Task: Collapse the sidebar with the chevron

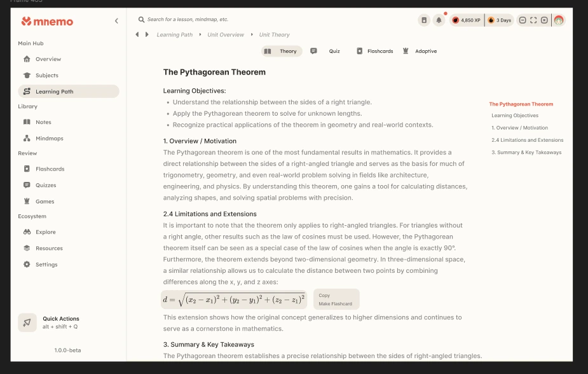Action: click(x=116, y=21)
